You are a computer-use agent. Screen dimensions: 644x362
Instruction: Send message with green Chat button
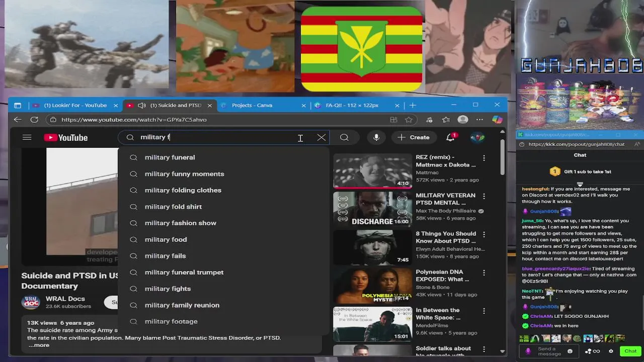[630, 351]
